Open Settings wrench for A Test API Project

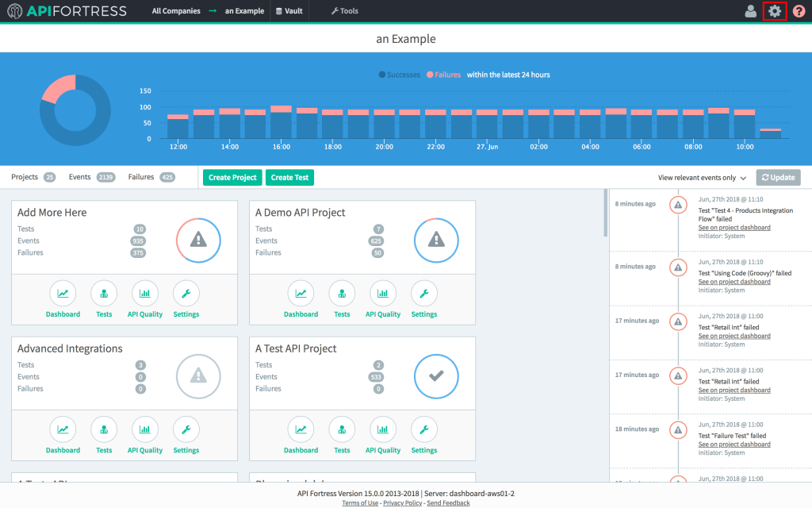[x=423, y=429]
